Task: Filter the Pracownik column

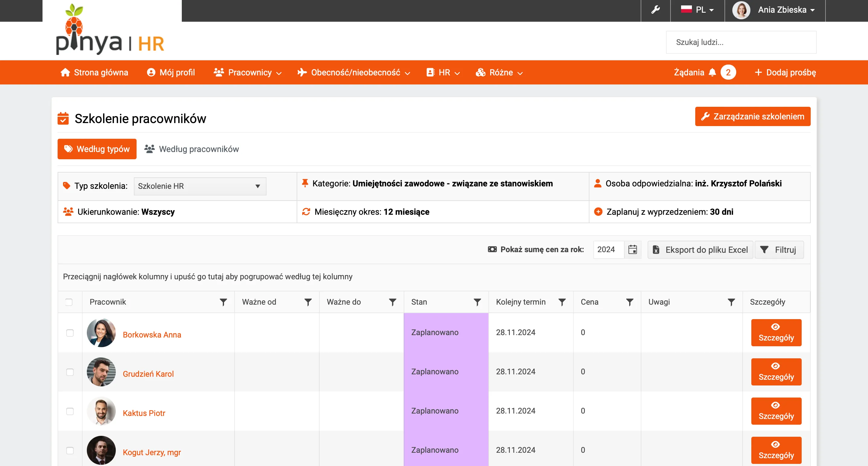Action: pos(223,302)
